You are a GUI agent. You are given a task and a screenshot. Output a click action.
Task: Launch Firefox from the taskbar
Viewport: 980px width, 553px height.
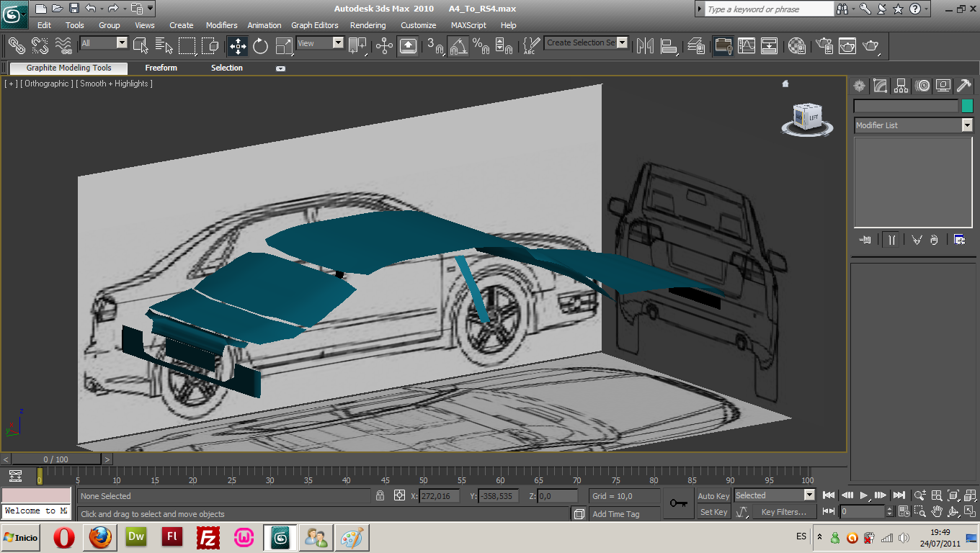pyautogui.click(x=100, y=538)
